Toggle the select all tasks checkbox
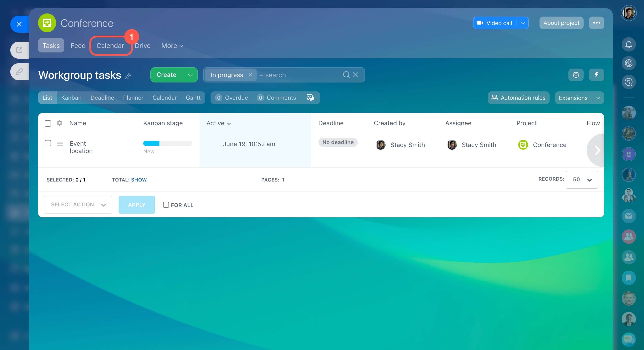This screenshot has width=644, height=350. [48, 123]
